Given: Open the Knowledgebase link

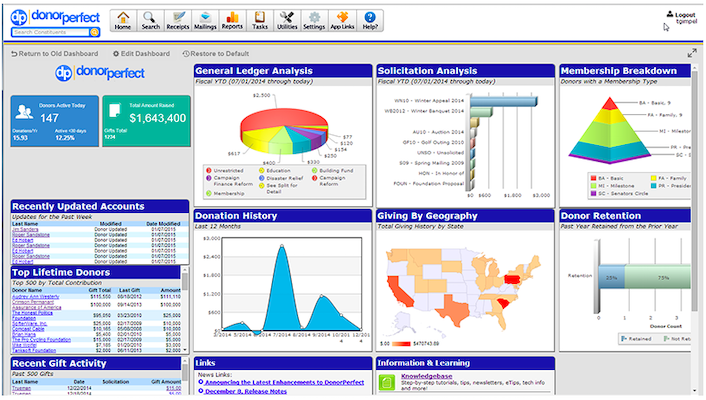Looking at the screenshot, I should (426, 376).
